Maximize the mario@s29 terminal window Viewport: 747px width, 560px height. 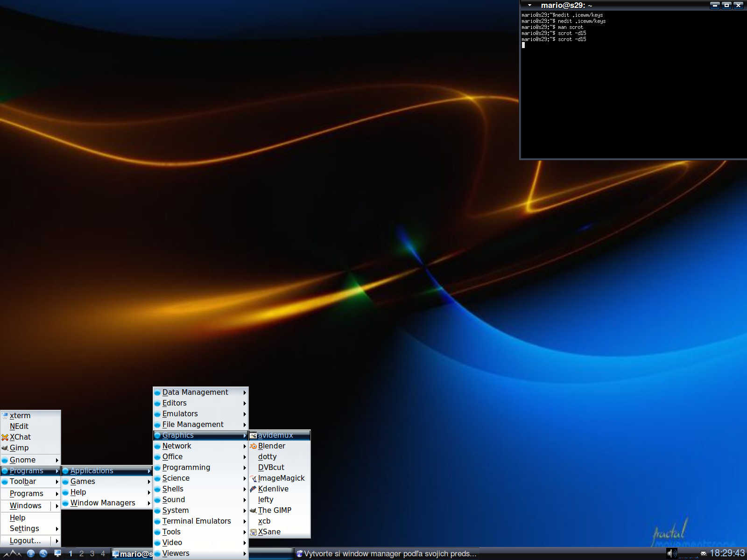coord(726,5)
